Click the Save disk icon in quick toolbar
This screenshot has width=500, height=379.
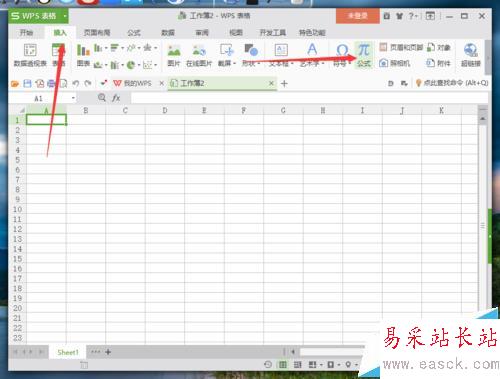click(x=27, y=83)
